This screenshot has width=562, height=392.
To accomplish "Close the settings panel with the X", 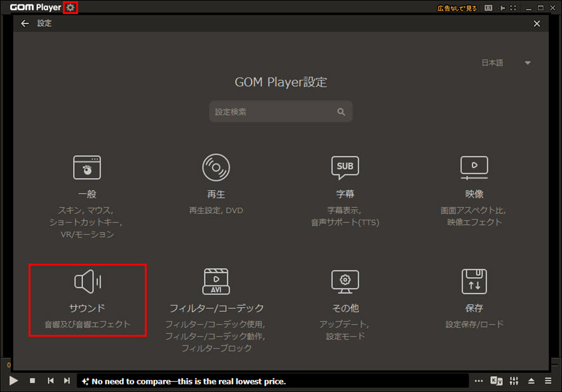I will click(x=537, y=24).
